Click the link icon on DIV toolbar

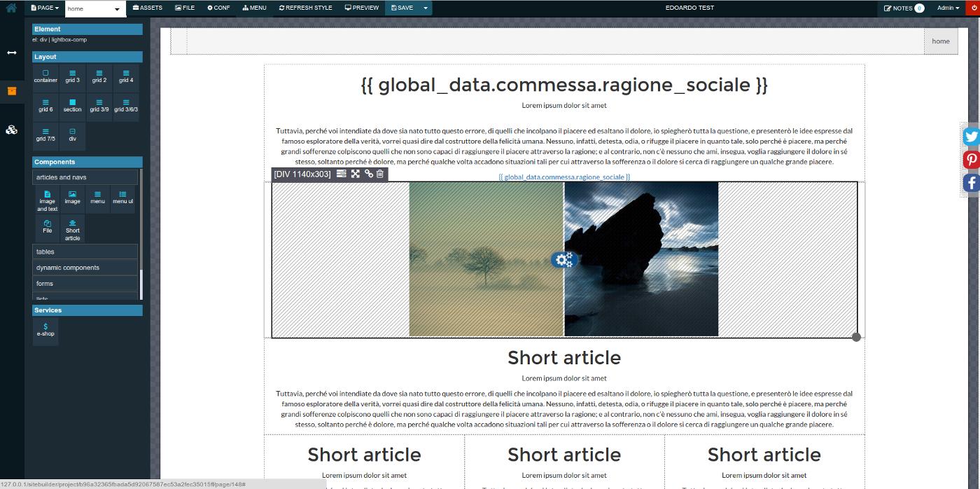(369, 174)
